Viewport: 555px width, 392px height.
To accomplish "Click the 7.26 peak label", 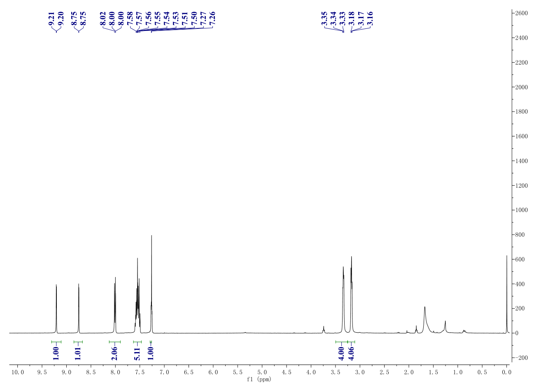I will pyautogui.click(x=212, y=19).
